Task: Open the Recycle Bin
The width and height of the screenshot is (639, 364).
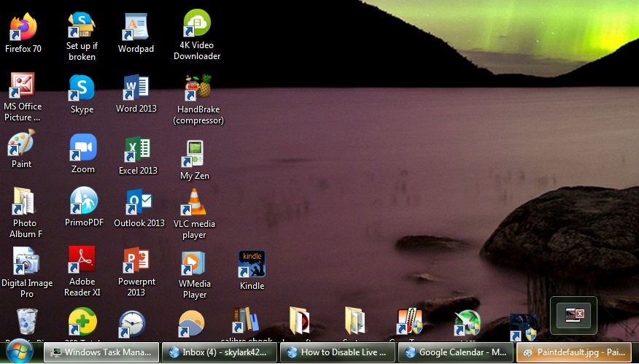Action: coord(27,322)
